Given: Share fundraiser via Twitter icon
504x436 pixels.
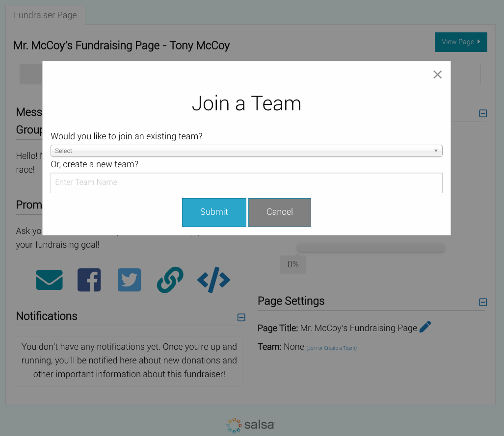Looking at the screenshot, I should point(129,280).
